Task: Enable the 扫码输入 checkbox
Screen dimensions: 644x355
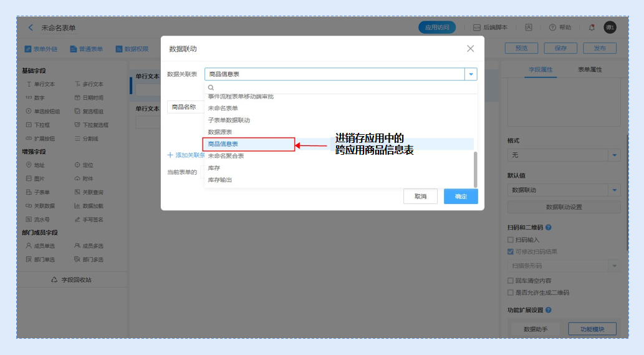Action: 511,240
